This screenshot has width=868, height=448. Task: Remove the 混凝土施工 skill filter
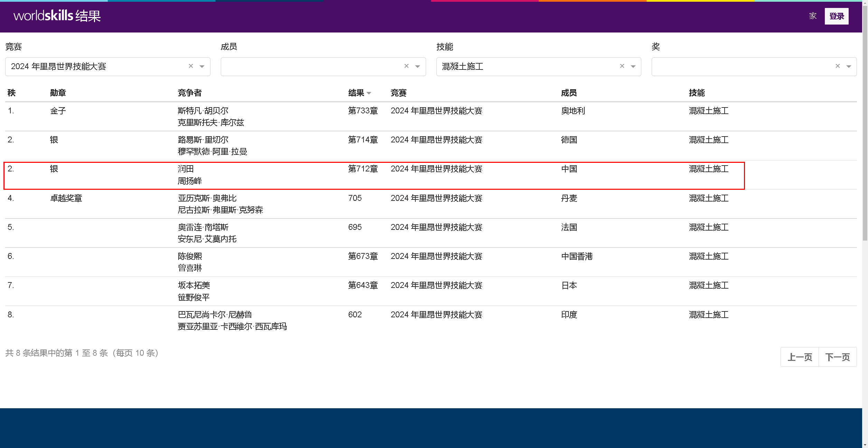(x=622, y=66)
